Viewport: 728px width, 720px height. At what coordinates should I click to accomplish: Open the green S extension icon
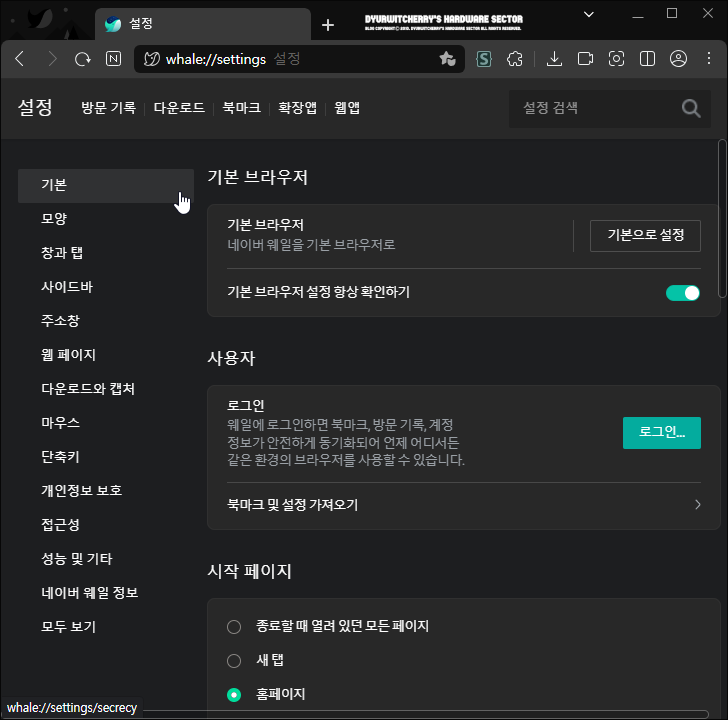point(484,59)
